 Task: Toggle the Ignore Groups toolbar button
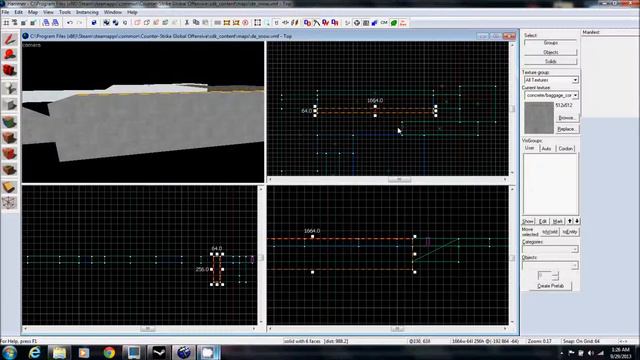point(125,23)
